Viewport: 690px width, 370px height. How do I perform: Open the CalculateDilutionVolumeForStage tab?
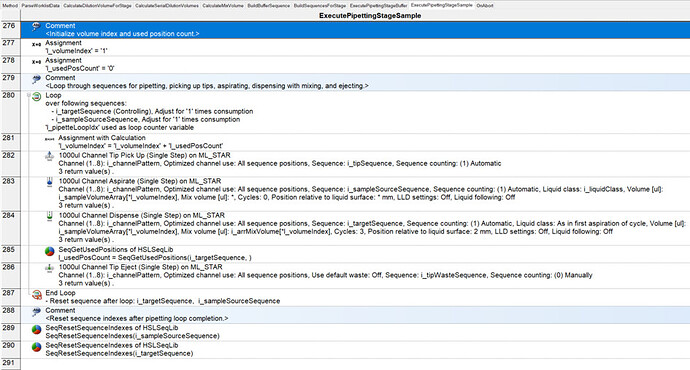point(97,6)
